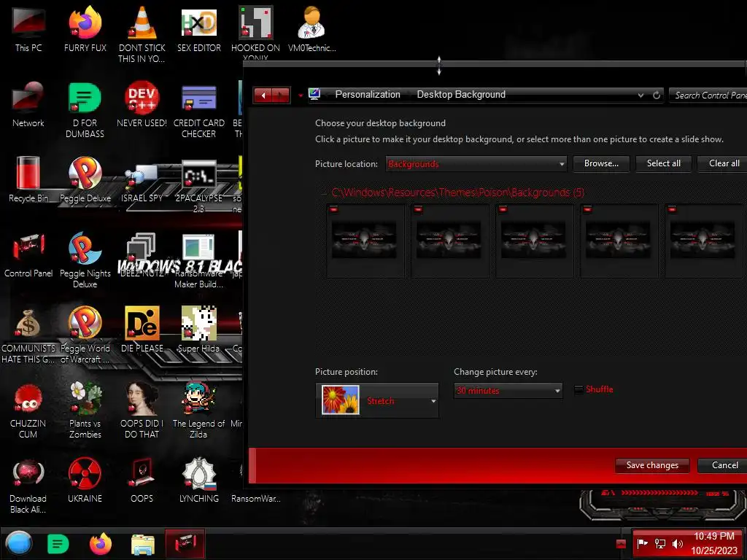The height and width of the screenshot is (560, 747).
Task: Open the Network desktop icon
Action: point(28,105)
